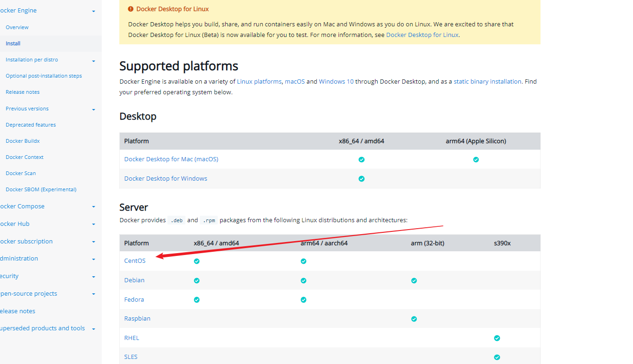Click checkmark for Docker Desktop for Mac arm64
This screenshot has height=364, width=633.
[476, 159]
